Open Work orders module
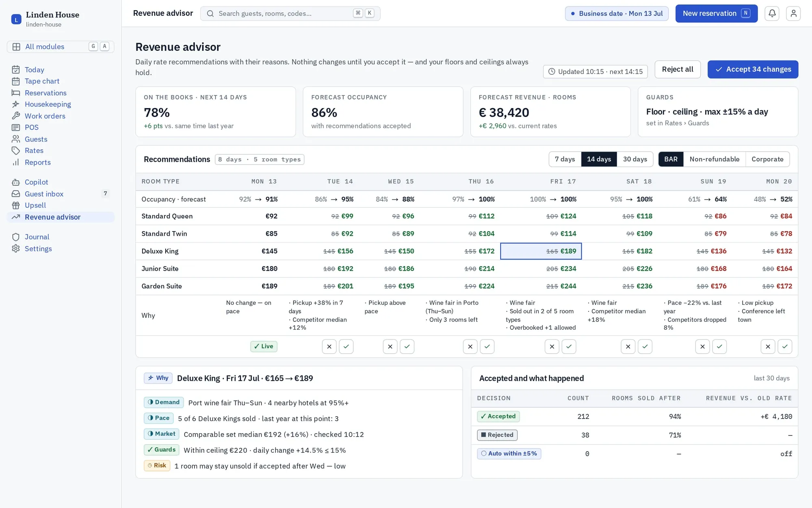 (x=60, y=116)
